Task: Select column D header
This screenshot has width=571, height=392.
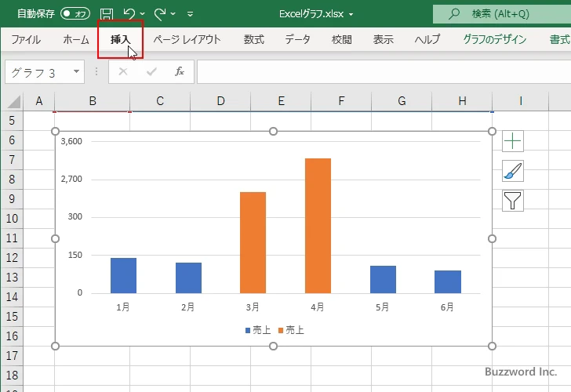Action: coord(220,101)
